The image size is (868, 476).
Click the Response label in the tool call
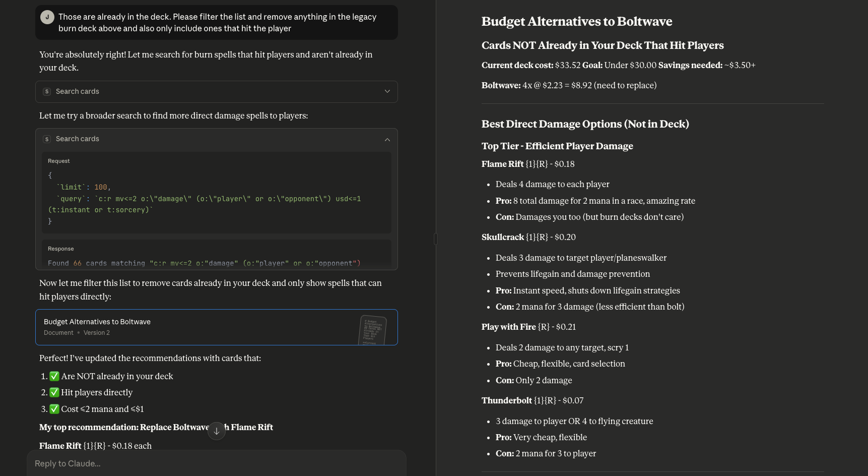tap(61, 249)
